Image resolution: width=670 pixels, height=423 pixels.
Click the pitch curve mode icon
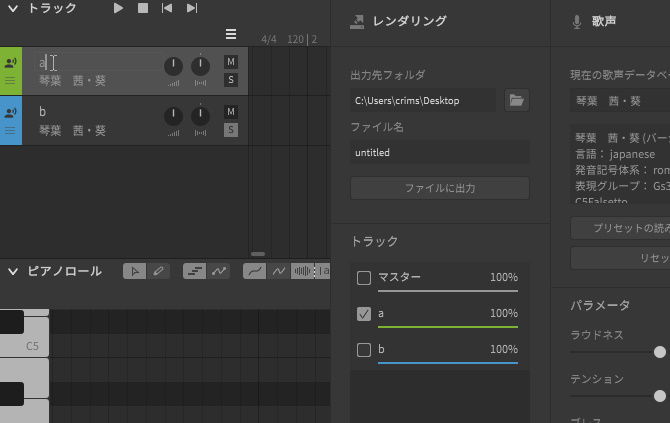pyautogui.click(x=219, y=271)
